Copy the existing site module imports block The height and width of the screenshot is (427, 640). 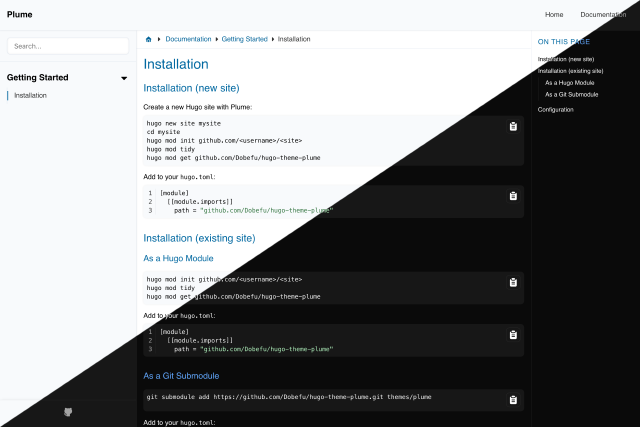[x=513, y=335]
